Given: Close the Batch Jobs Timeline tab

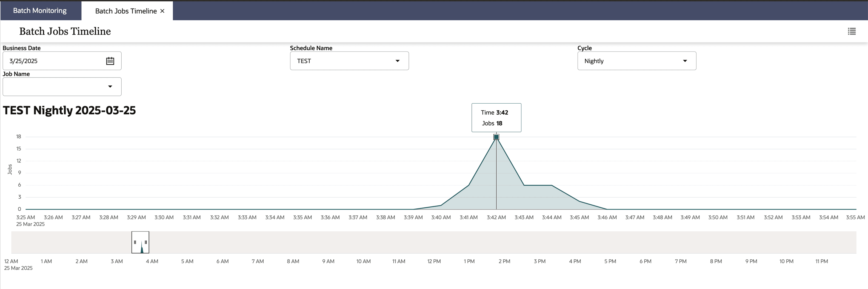Looking at the screenshot, I should pos(162,11).
